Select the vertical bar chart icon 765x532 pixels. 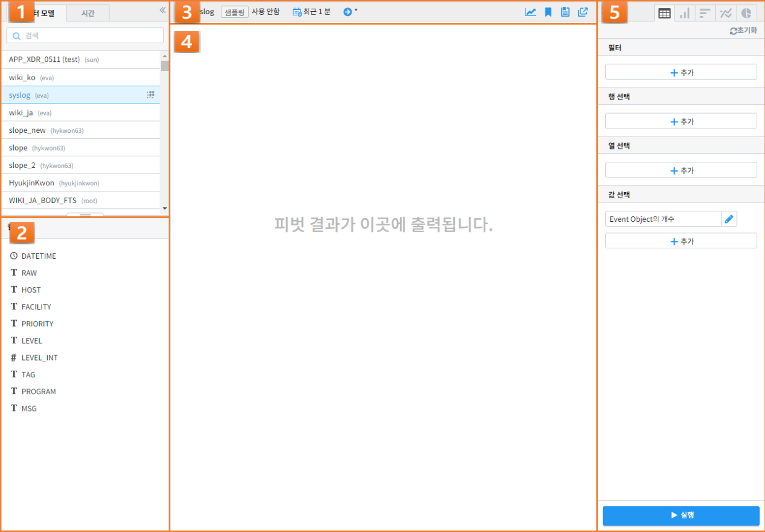[684, 13]
